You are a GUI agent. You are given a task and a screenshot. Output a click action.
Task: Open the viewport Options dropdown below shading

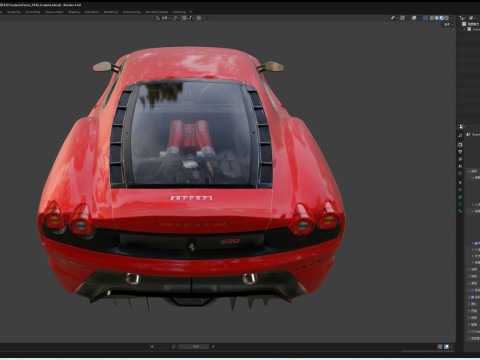click(448, 24)
